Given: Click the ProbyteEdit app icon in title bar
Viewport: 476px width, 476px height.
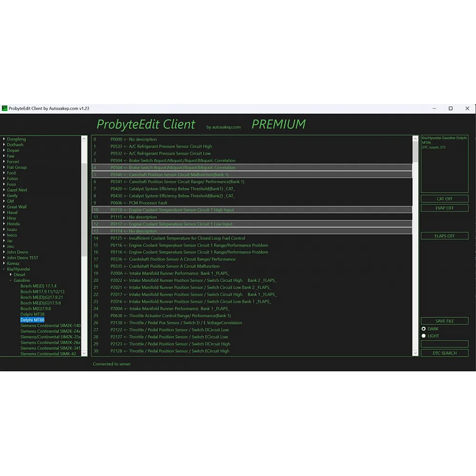Looking at the screenshot, I should pos(5,109).
